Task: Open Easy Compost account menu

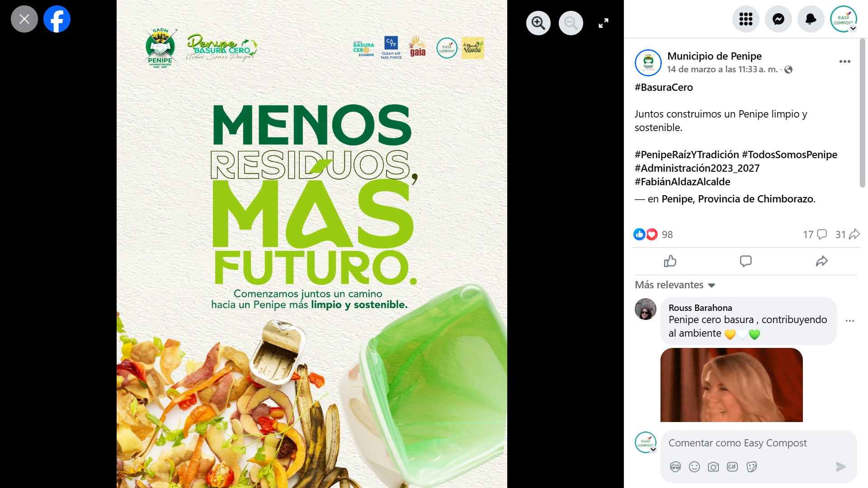Action: point(844,19)
